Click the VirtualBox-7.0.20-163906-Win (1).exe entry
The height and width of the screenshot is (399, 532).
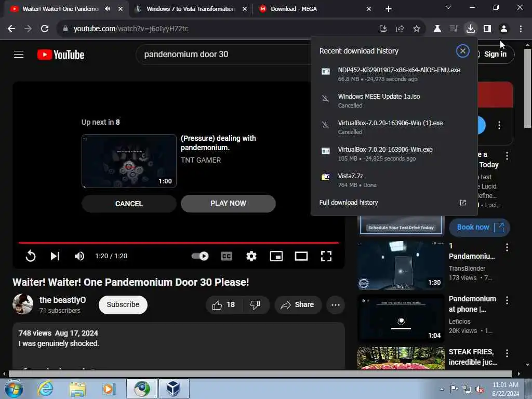click(x=394, y=127)
